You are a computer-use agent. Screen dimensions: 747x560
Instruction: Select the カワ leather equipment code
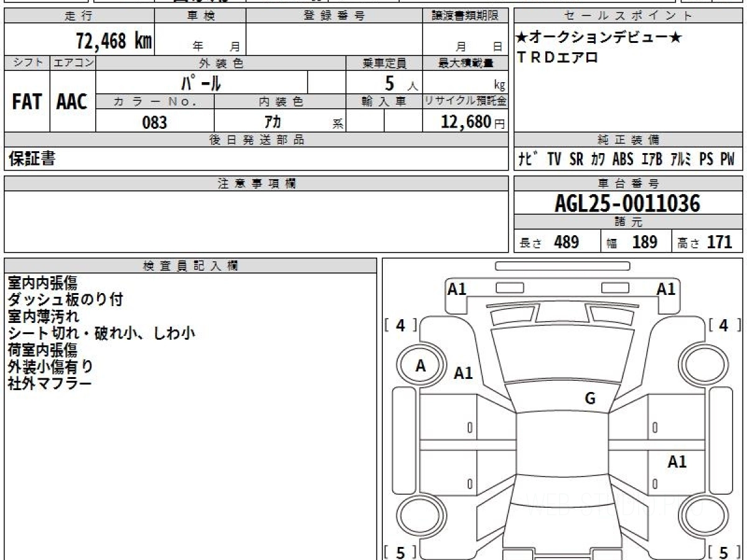598,159
